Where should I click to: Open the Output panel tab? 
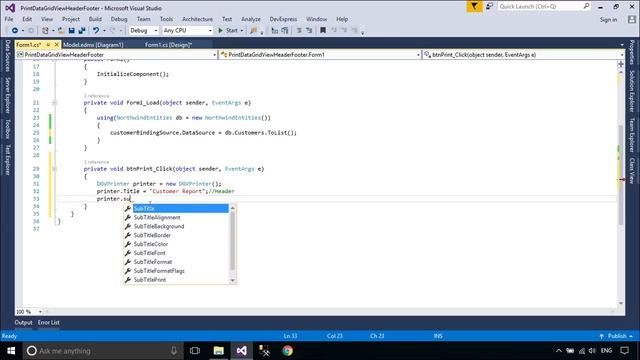23,322
